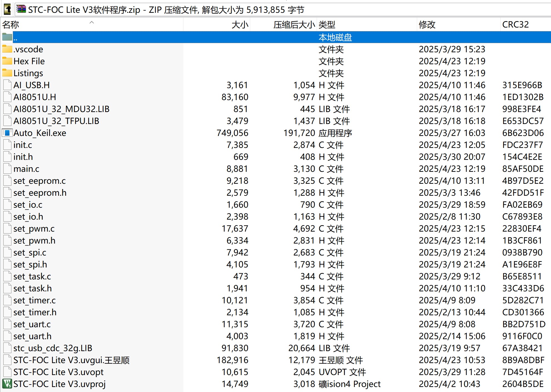
Task: Click the Hex File folder icon
Action: pos(7,61)
